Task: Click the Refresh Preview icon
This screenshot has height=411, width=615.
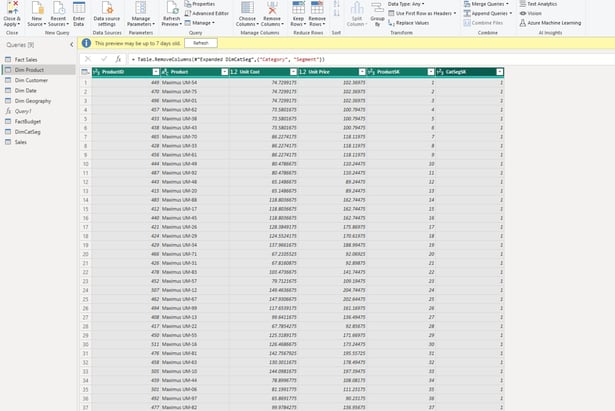Action: click(172, 8)
